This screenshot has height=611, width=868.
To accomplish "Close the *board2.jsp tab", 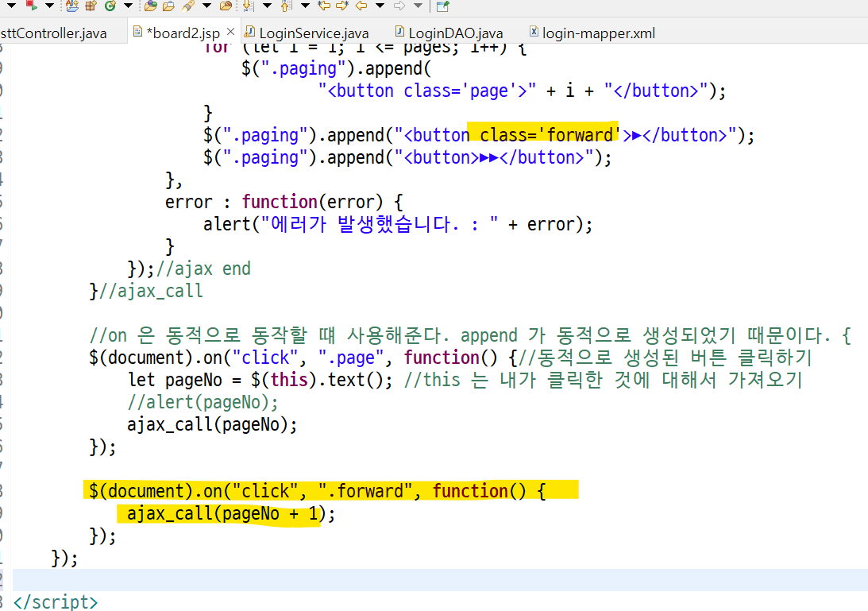I will click(231, 32).
